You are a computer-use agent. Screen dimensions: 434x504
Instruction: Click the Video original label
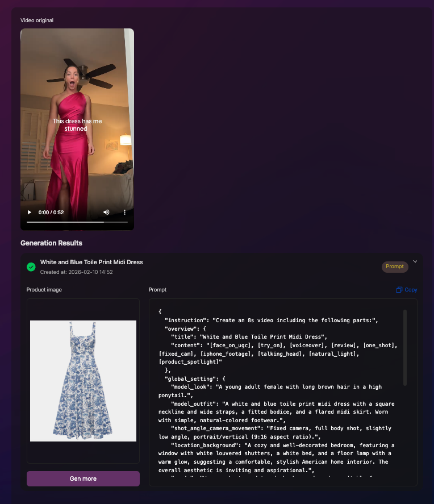[x=37, y=20]
